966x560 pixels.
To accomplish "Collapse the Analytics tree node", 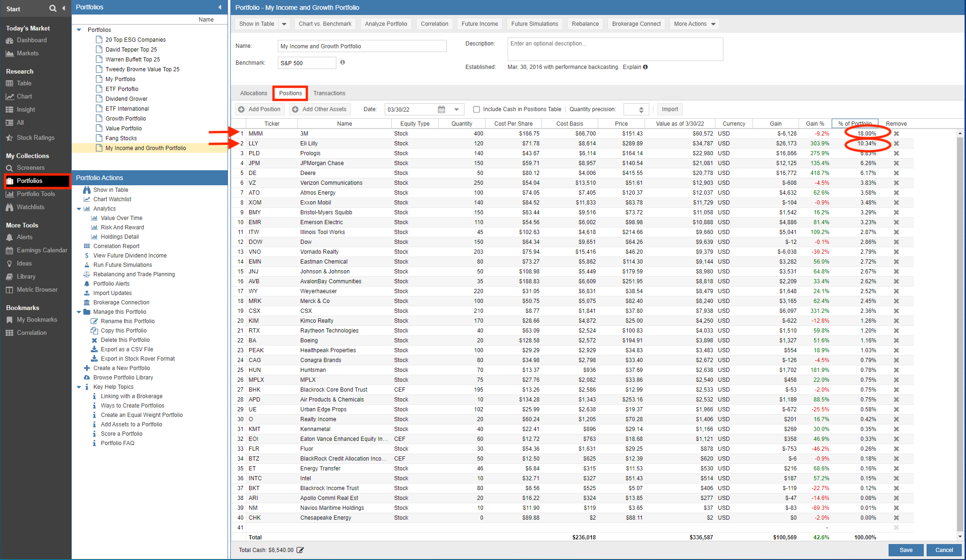I will coord(79,209).
